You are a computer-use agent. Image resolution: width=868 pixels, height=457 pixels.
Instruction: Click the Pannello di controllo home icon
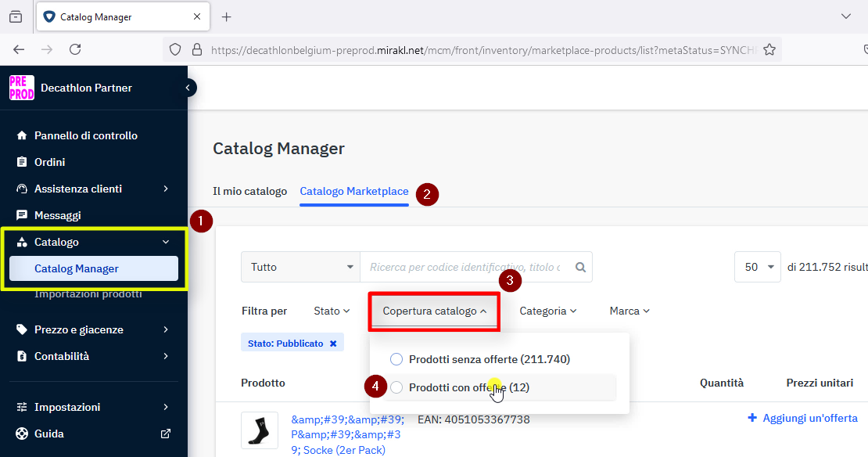pyautogui.click(x=22, y=135)
